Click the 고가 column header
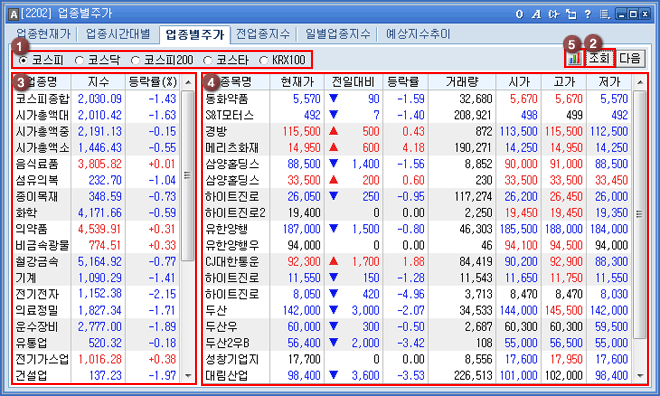Screen dimensions: 660x396 (x=564, y=82)
